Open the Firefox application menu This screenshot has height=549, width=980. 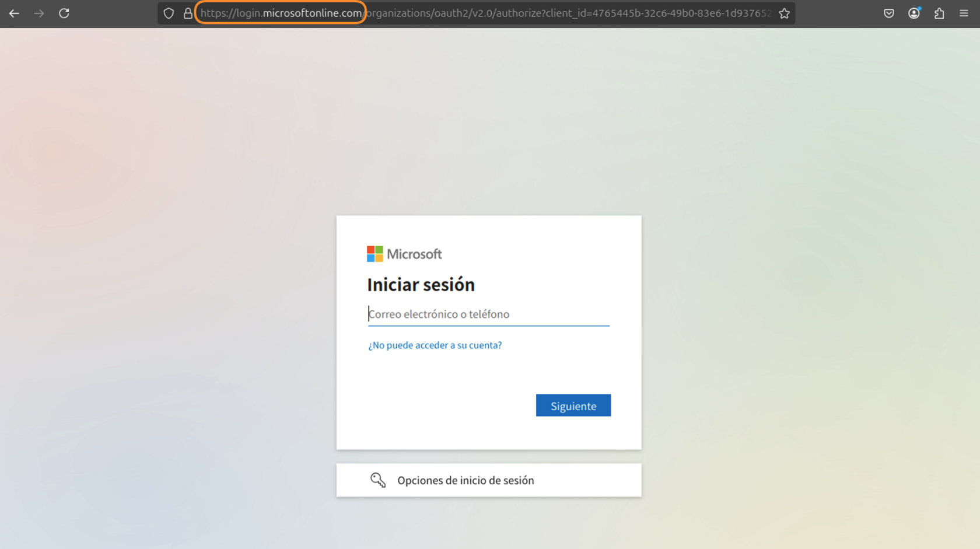tap(964, 13)
